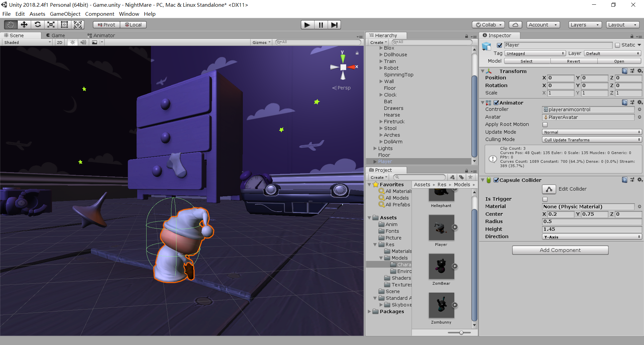
Task: Enable Apply Root Motion checkbox
Action: [545, 125]
